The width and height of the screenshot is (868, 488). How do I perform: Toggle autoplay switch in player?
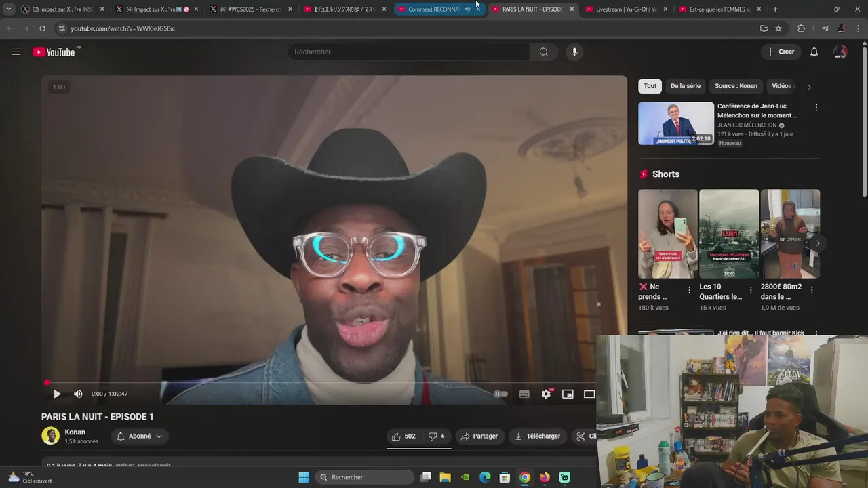tap(500, 394)
